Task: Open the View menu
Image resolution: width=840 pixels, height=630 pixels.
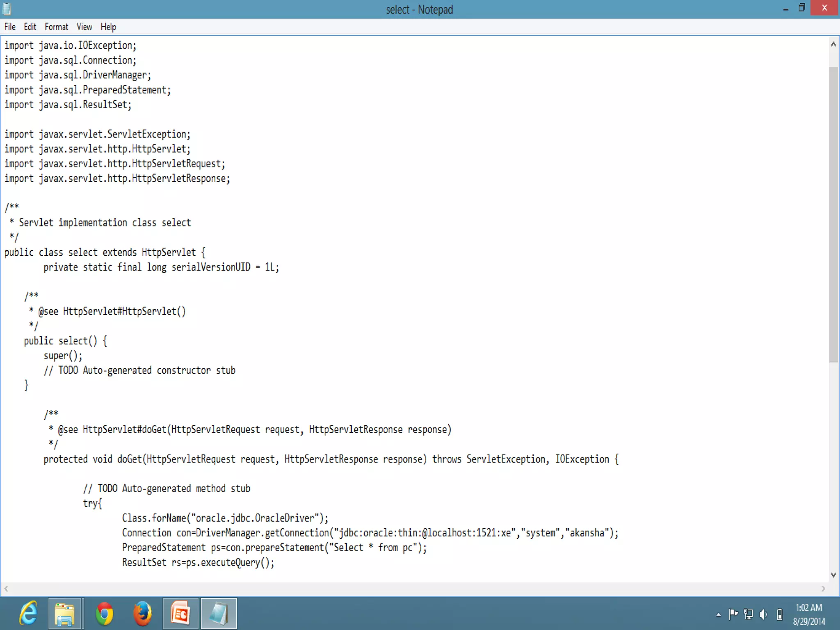Action: point(84,27)
